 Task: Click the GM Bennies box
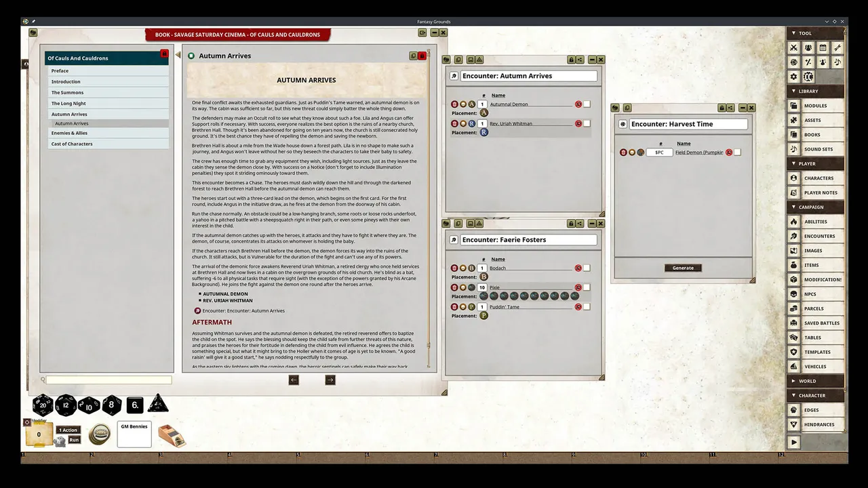coord(134,434)
